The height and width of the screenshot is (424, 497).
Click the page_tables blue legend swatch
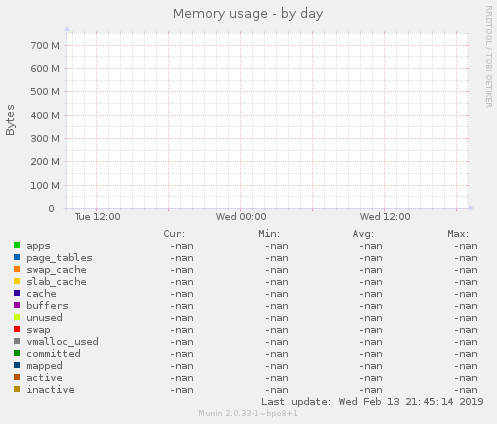point(17,257)
